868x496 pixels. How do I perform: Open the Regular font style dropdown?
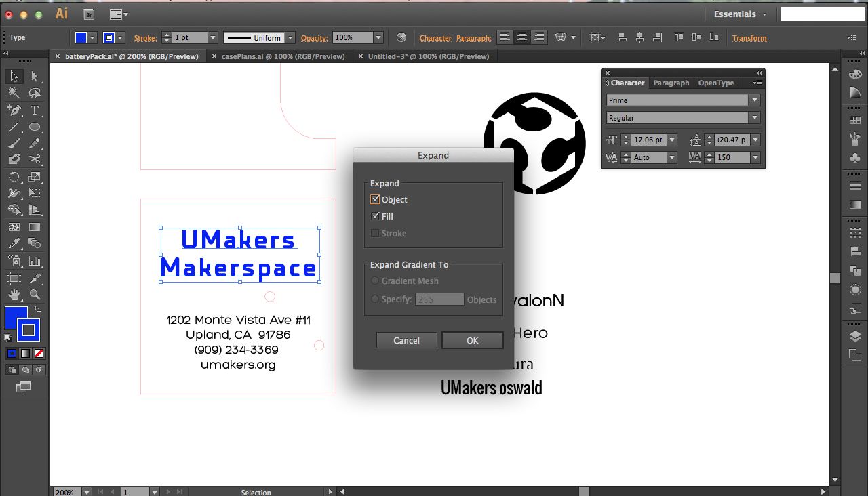(x=755, y=118)
